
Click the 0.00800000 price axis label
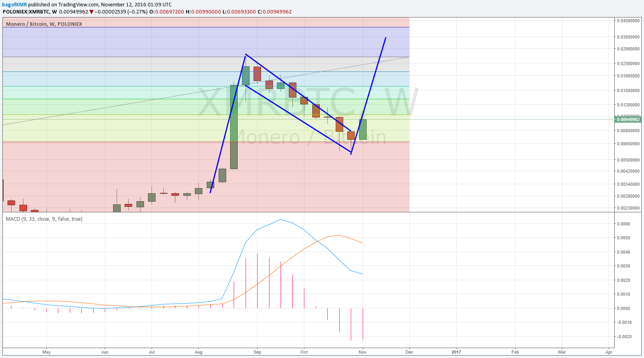coord(628,131)
